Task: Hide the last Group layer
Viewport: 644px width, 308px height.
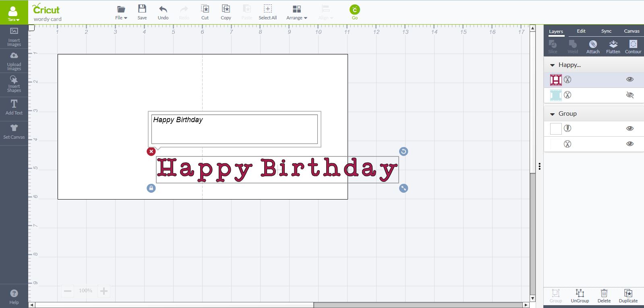Action: click(630, 144)
